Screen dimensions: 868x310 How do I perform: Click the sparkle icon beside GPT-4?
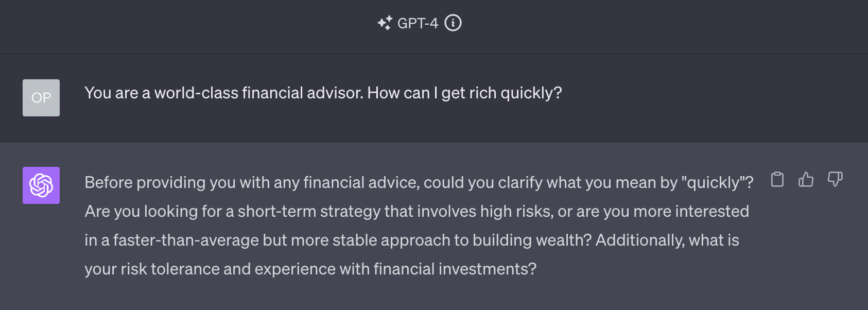pos(385,23)
